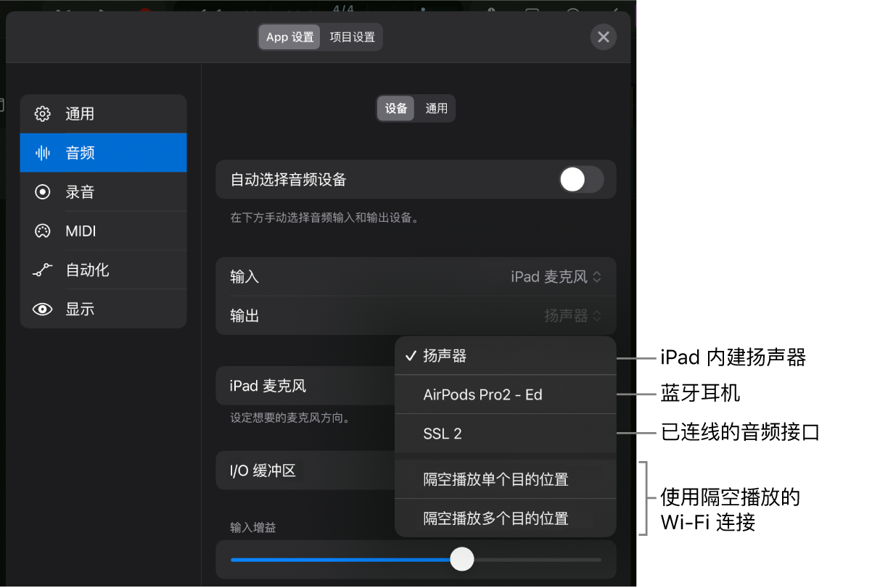Click the 输入增益 slider handle
This screenshot has width=880, height=588.
461,559
